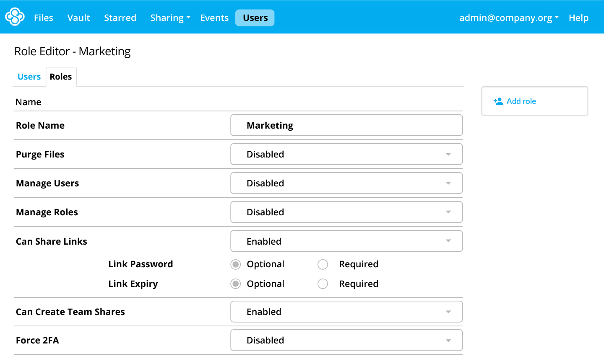Open the Help link

(578, 18)
